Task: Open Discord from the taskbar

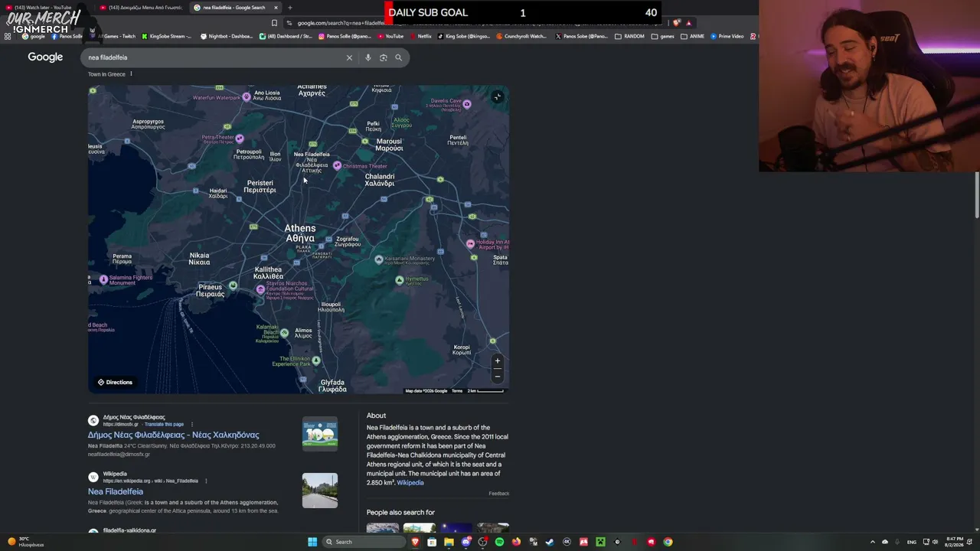Action: point(466,542)
